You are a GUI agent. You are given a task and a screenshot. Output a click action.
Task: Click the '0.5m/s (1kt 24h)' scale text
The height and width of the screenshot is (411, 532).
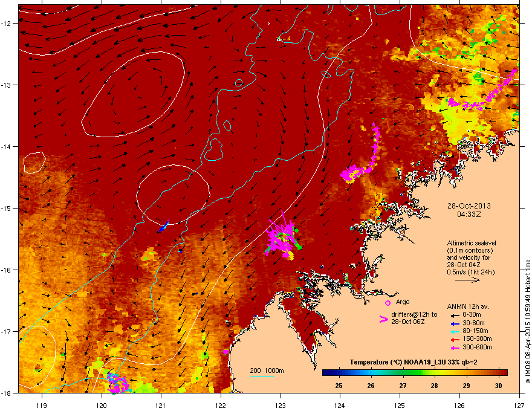click(x=470, y=272)
